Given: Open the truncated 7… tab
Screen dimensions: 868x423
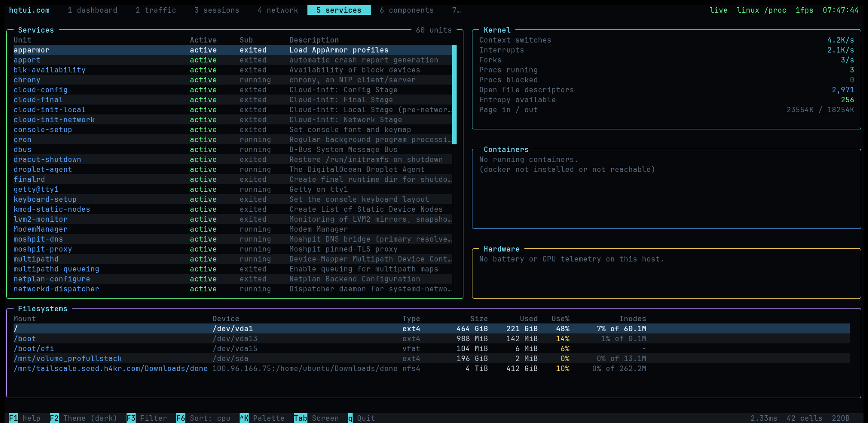Looking at the screenshot, I should point(457,10).
